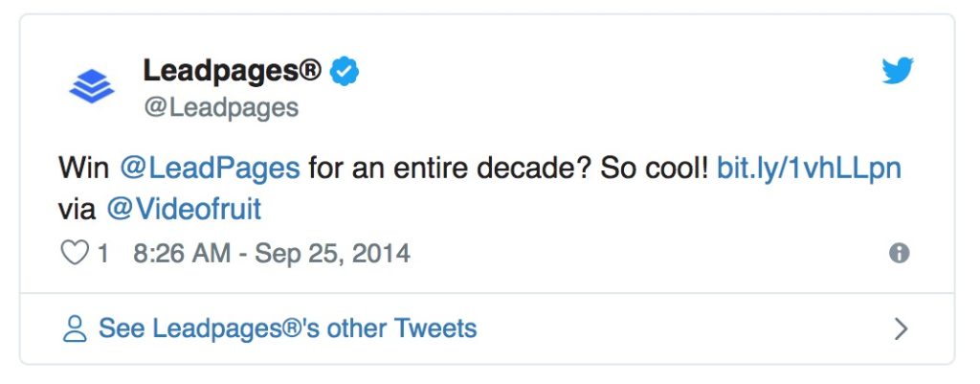980x384 pixels.
Task: Visit the @Leadpages handle under the name
Action: [221, 107]
